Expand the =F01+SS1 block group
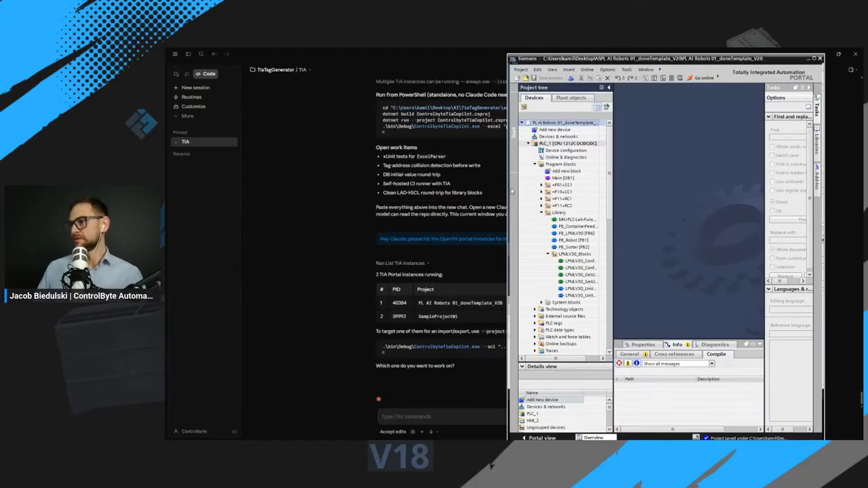The width and height of the screenshot is (868, 488). (x=541, y=185)
